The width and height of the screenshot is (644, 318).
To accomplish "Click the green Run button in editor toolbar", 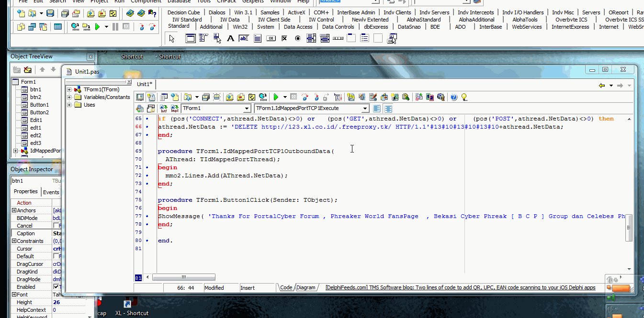I will (x=276, y=97).
